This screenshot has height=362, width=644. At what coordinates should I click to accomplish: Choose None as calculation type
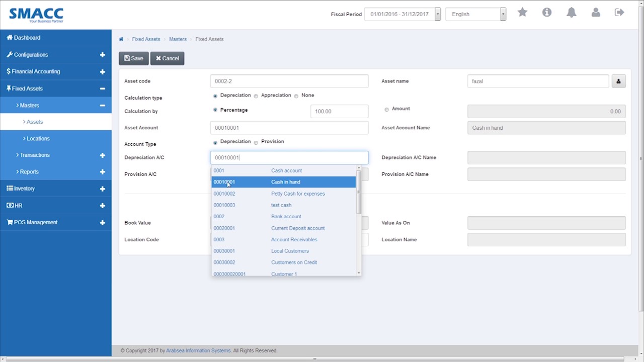[x=296, y=96]
